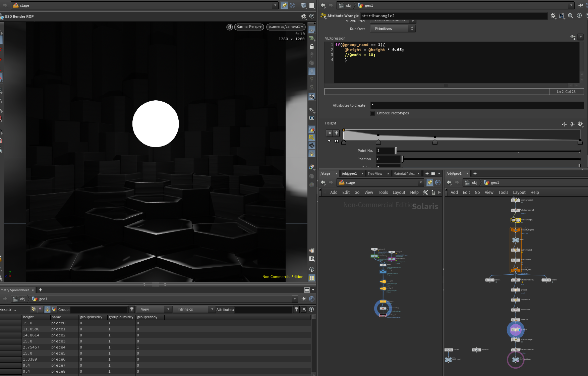Click the Position slider handle

(x=402, y=159)
